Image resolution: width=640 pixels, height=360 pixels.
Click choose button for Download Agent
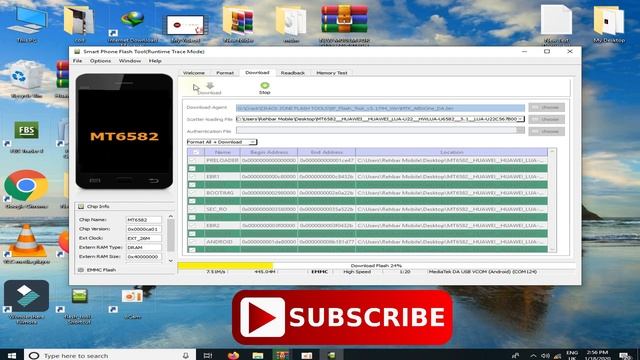547,107
